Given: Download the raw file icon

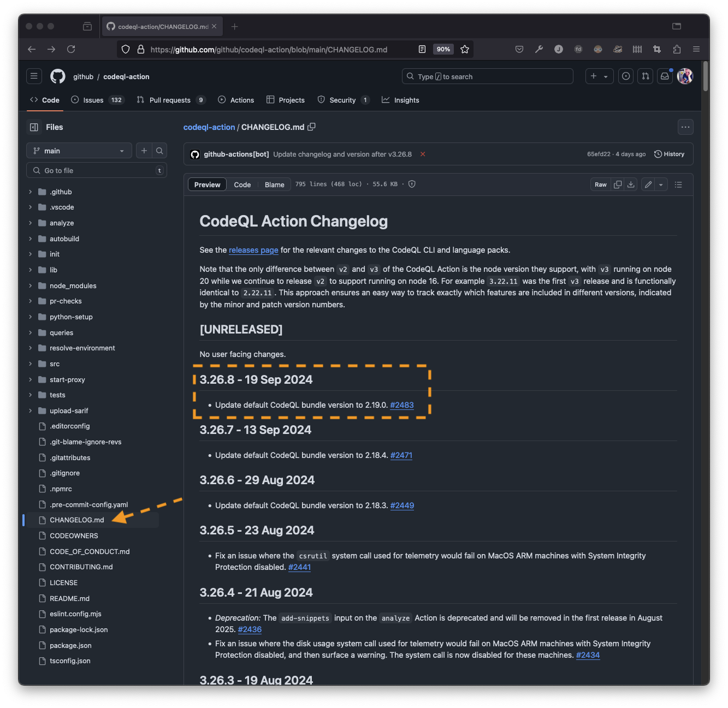Looking at the screenshot, I should 631,185.
